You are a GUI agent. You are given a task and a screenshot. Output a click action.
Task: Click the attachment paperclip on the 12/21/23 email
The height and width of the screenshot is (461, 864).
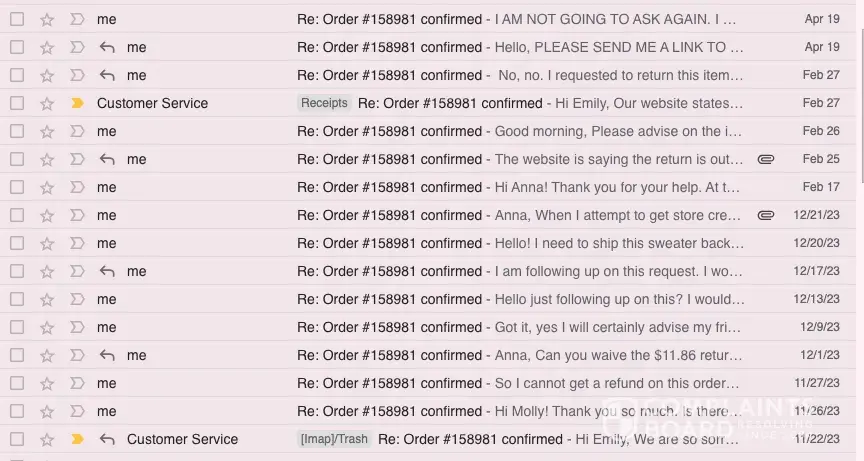coord(766,215)
